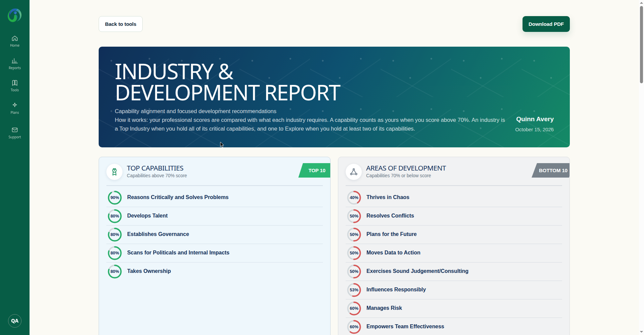Viewport: 644px width, 335px height.
Task: Click the name 'Quinn Avery' in banner
Action: coord(535,119)
